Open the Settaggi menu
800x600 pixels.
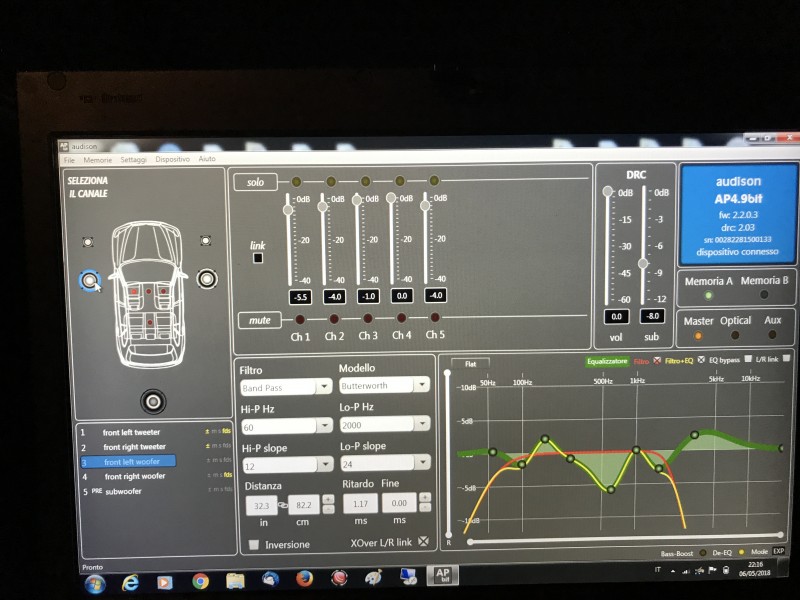tap(133, 160)
